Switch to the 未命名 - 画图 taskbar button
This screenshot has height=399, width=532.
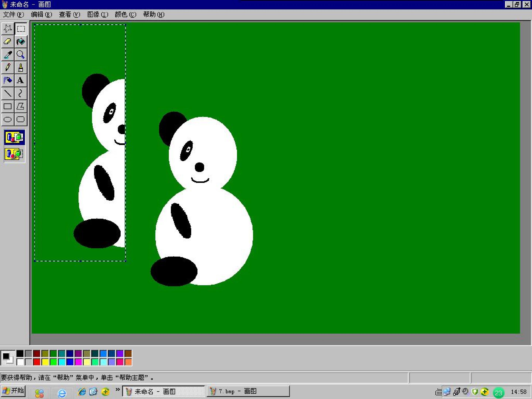click(x=163, y=391)
